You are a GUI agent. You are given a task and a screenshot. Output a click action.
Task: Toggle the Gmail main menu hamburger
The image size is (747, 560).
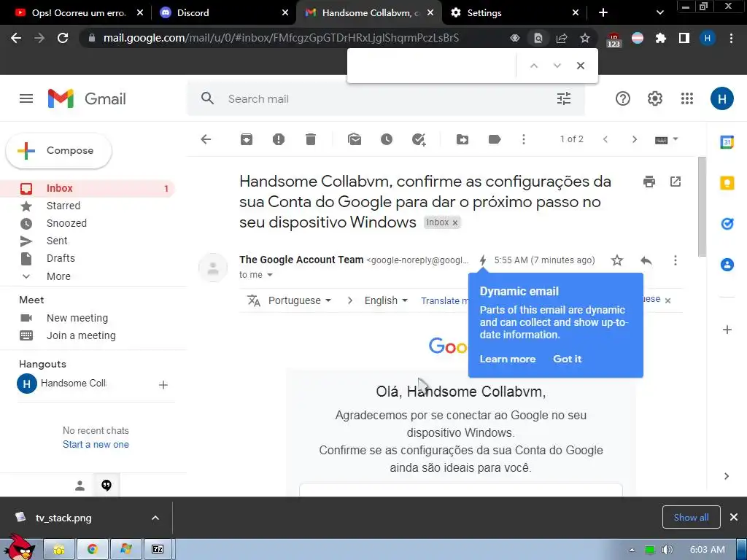[26, 98]
